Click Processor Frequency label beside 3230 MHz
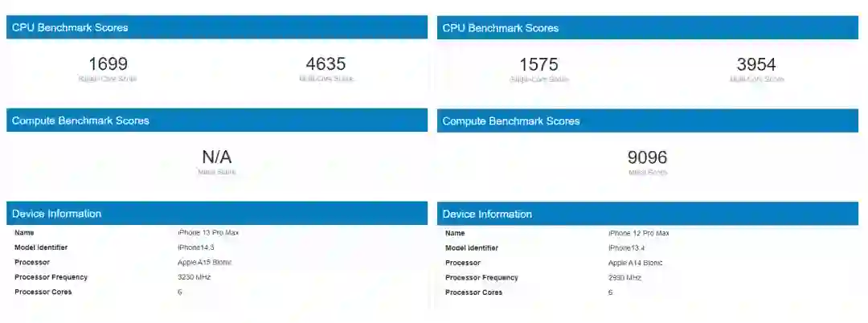Image resolution: width=868 pixels, height=323 pixels. coord(51,277)
